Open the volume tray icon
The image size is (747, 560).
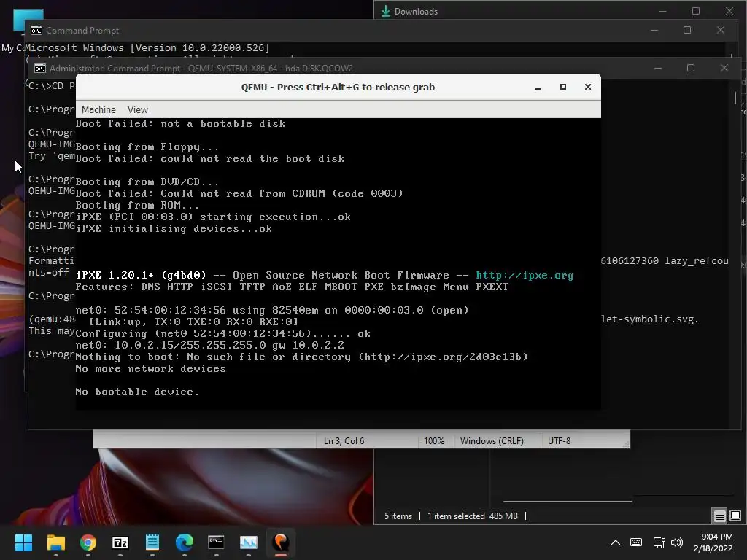point(676,542)
